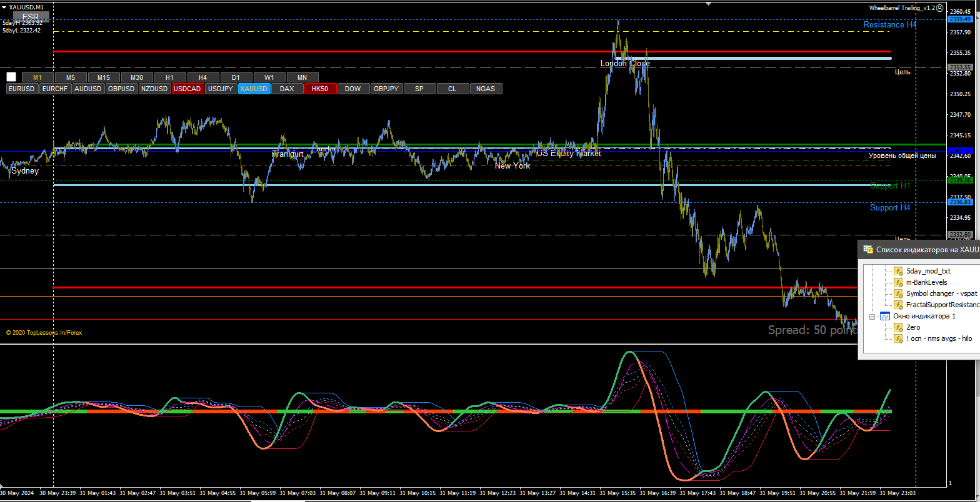Toggle the white square box beside M1
980x502 pixels.
(11, 77)
